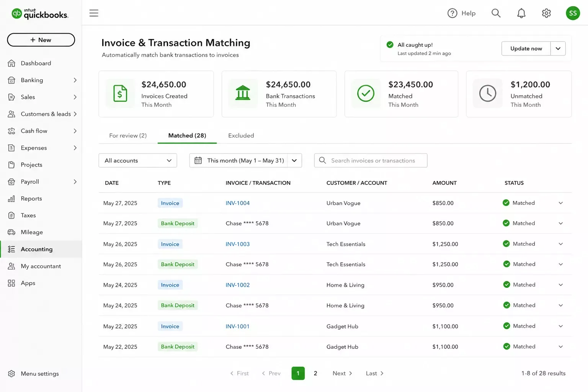Click the Next page link

point(342,373)
